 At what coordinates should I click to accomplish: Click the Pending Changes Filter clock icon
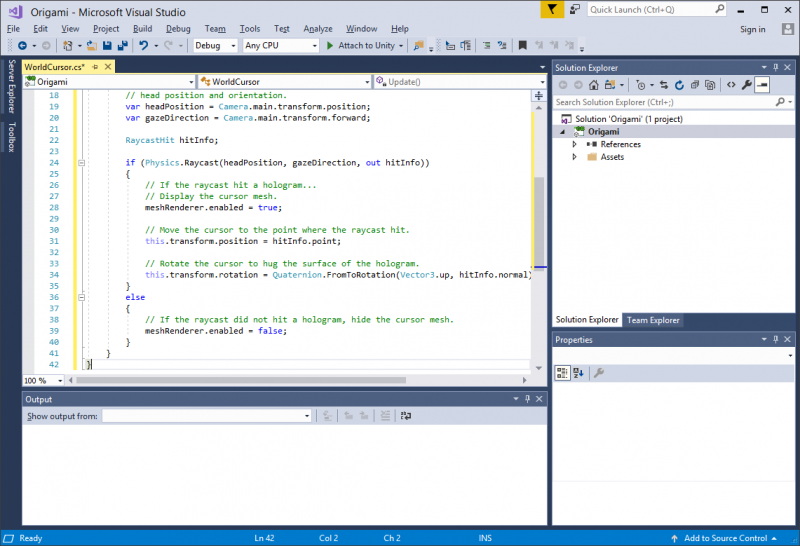click(x=641, y=85)
